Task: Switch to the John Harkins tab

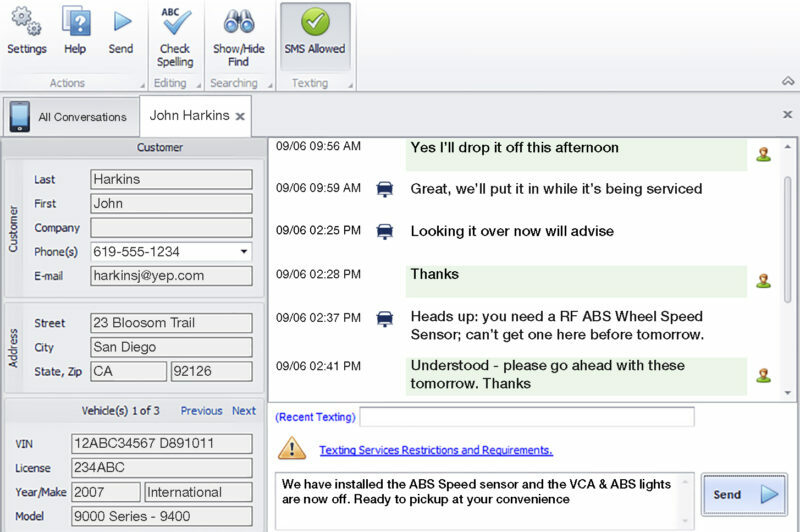Action: click(189, 116)
